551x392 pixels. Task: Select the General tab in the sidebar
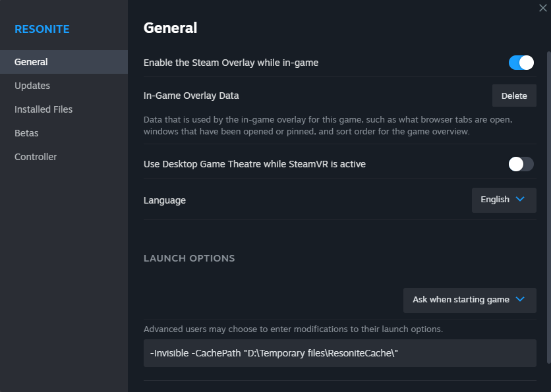click(x=29, y=61)
